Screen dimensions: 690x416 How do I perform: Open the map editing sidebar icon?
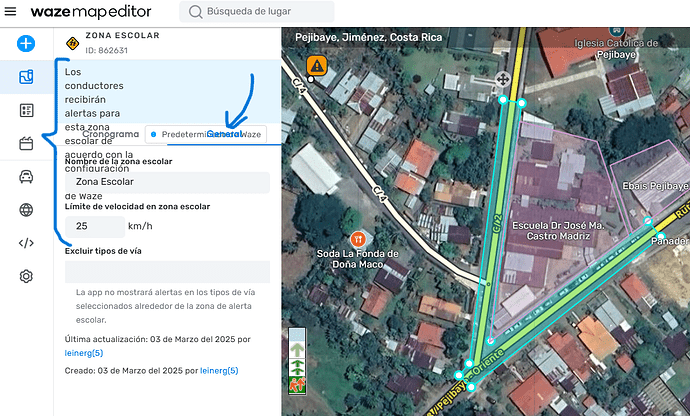coord(26,77)
